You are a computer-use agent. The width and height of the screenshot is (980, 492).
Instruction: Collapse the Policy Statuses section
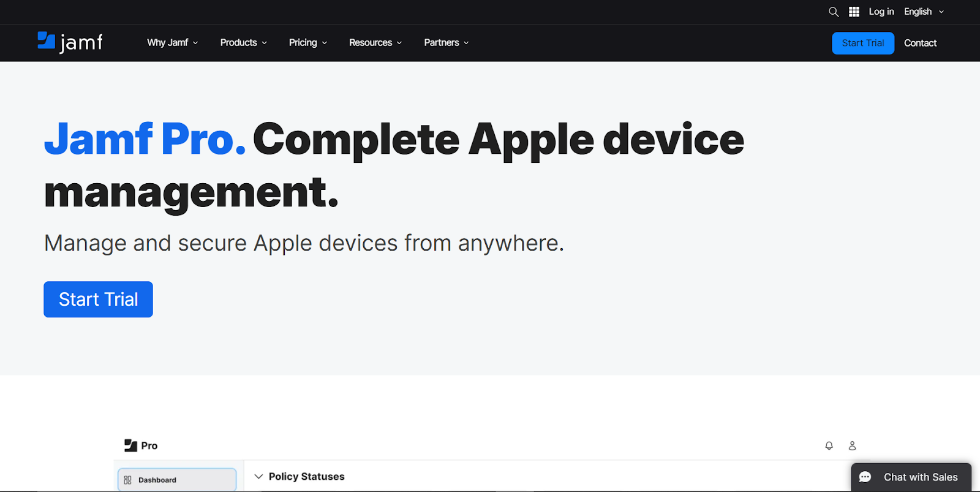[x=258, y=477]
